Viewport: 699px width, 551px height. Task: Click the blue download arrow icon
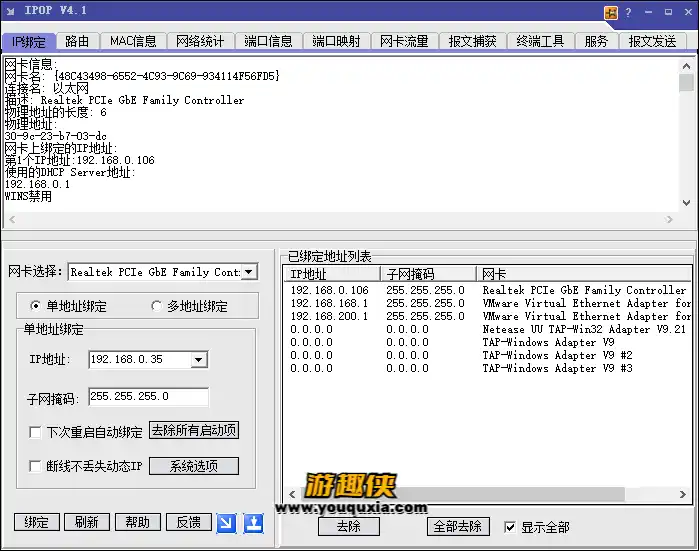click(254, 522)
